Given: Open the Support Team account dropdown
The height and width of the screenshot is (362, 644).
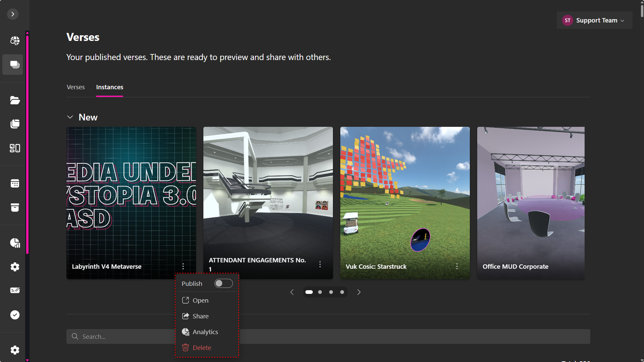Looking at the screenshot, I should click(x=594, y=20).
